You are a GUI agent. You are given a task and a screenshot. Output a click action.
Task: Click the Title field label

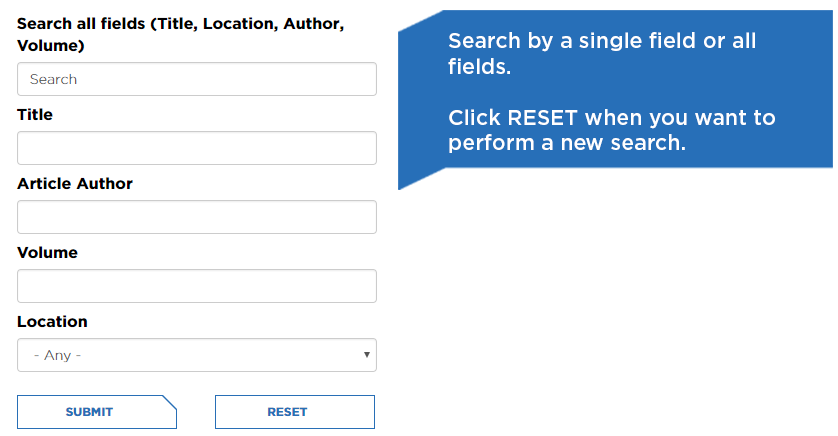[35, 115]
